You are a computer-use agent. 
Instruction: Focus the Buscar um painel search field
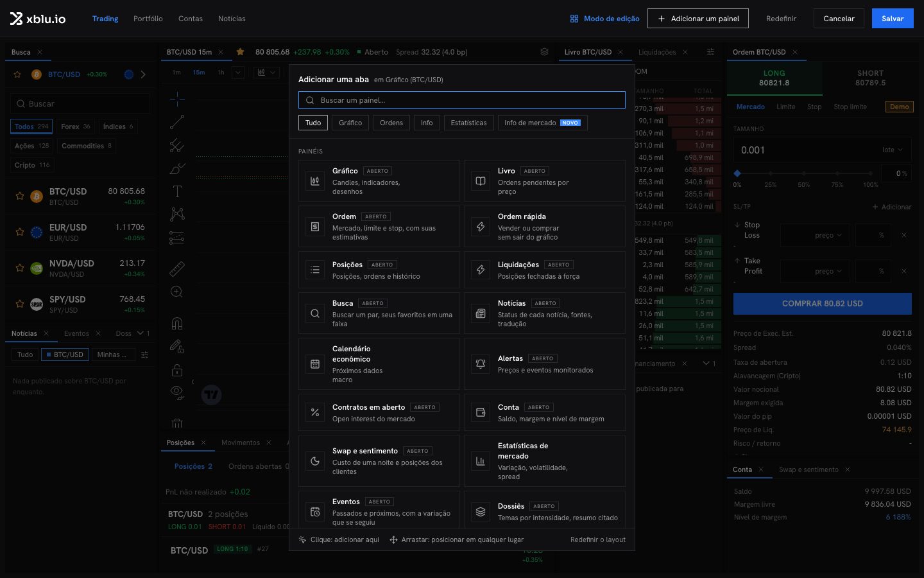pos(462,100)
